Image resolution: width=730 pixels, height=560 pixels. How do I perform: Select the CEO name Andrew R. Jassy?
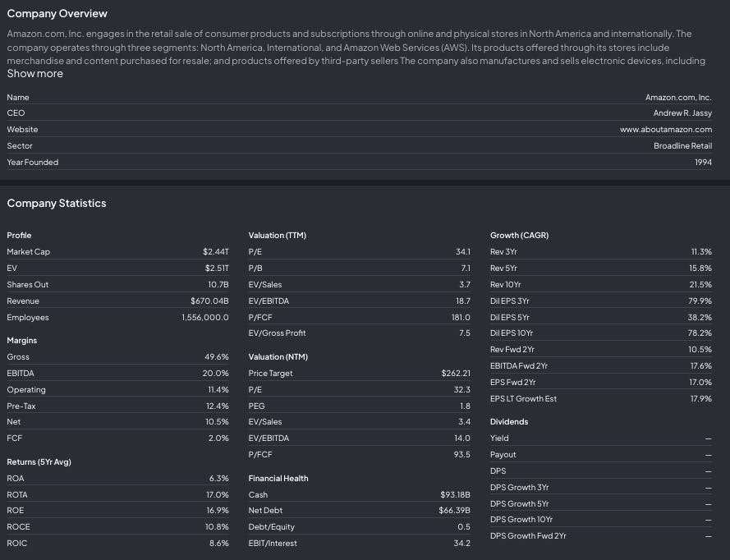(x=682, y=113)
